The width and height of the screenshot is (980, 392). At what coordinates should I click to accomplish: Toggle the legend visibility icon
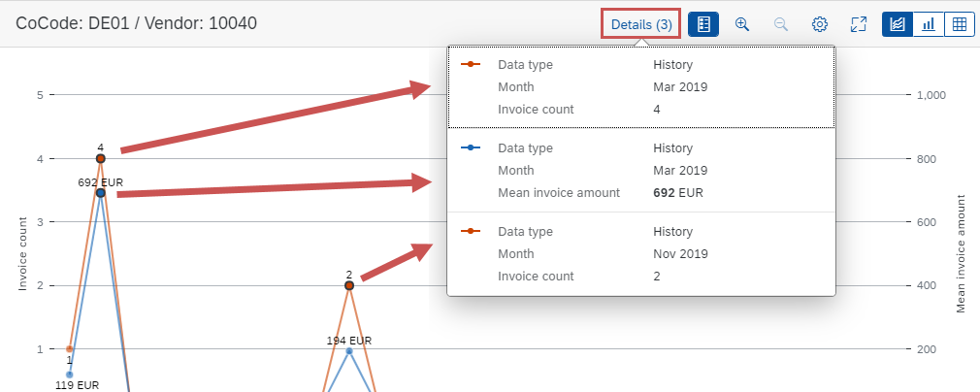(703, 24)
